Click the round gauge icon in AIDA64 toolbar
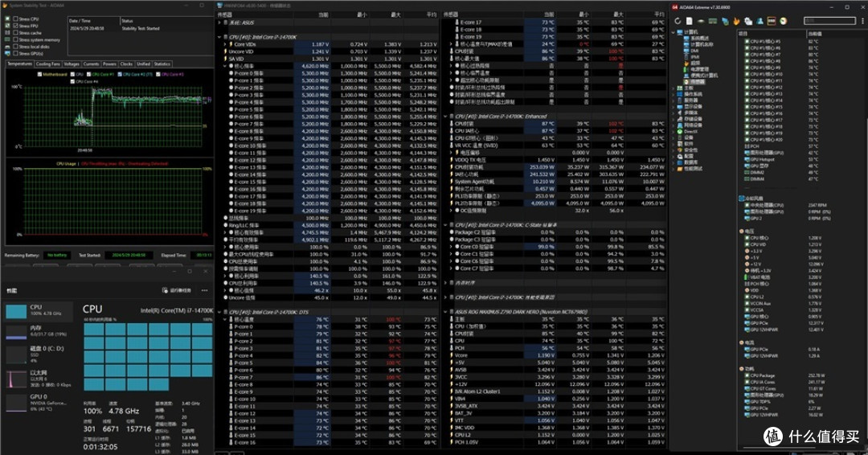868x455 pixels. click(x=784, y=21)
